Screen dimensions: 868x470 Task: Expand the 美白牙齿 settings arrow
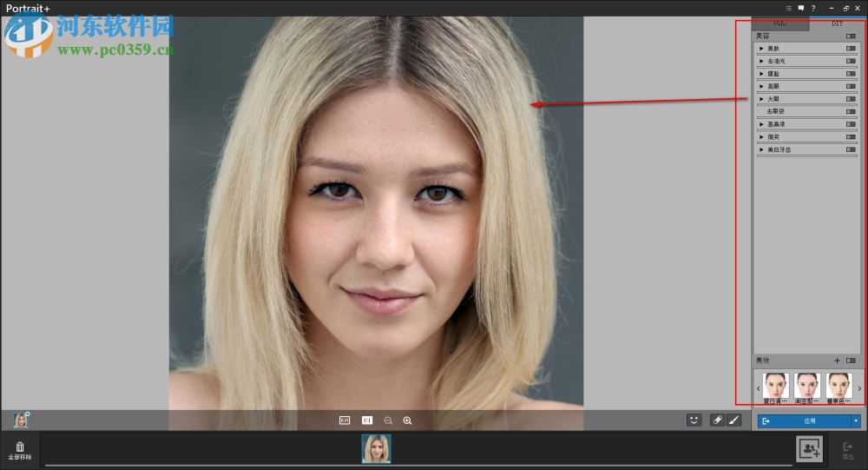pos(762,149)
